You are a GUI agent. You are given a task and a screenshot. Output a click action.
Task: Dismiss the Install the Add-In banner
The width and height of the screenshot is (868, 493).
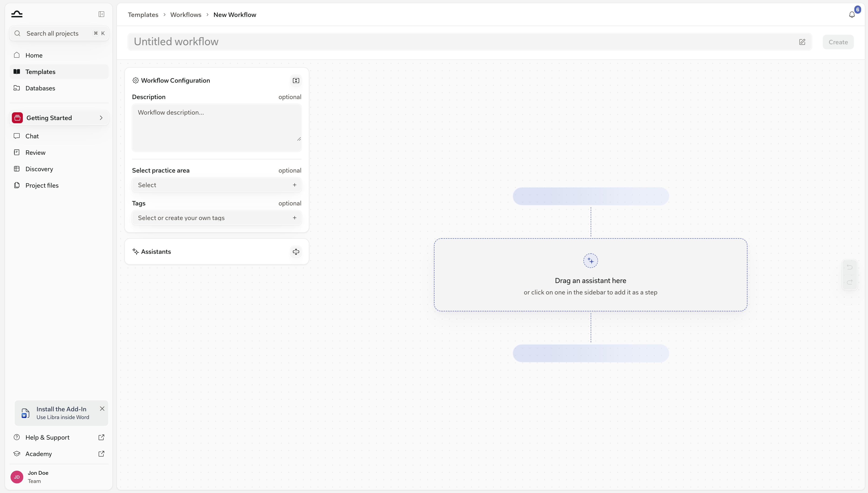102,409
